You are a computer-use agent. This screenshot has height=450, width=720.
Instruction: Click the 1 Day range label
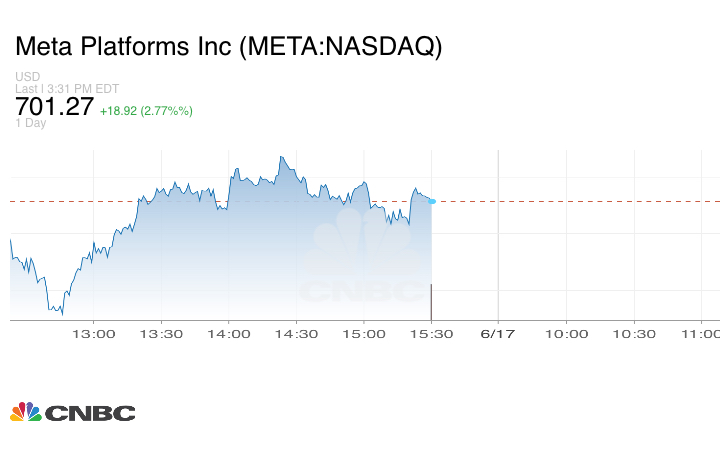[31, 123]
